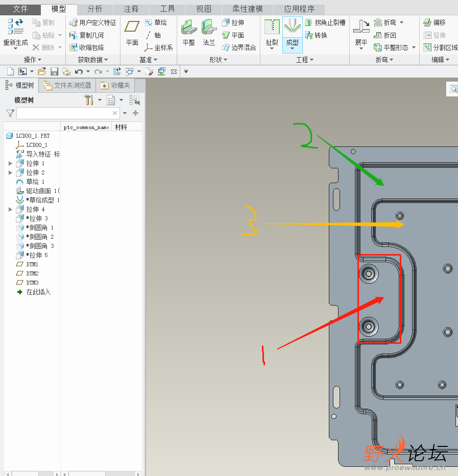
Task: Select LCD00_1.PRT root in model tree
Action: [28, 136]
